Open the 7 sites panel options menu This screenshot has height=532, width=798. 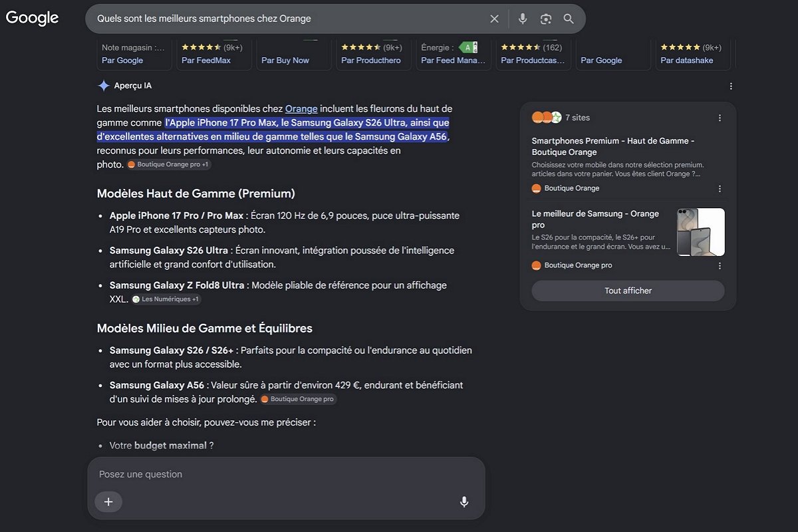[720, 118]
